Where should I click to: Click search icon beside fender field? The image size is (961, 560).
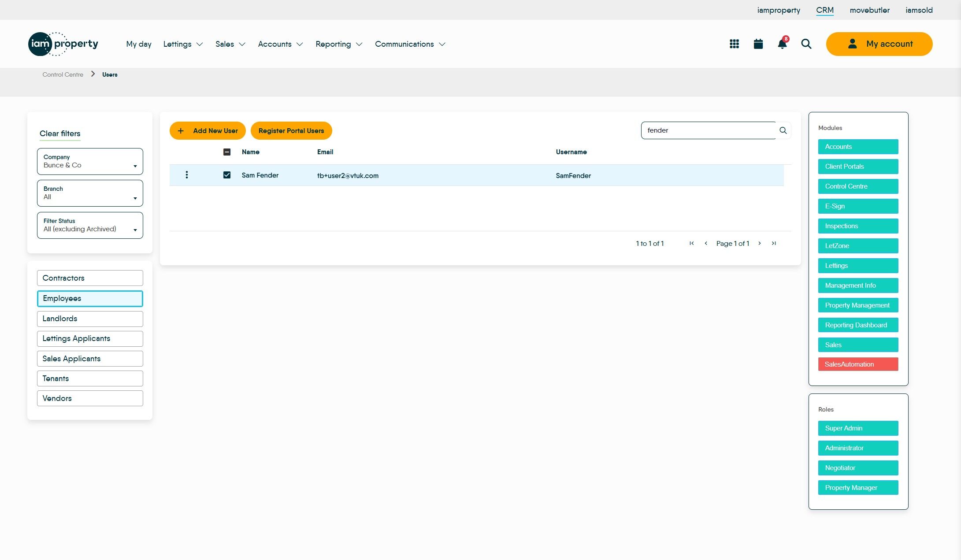coord(783,130)
